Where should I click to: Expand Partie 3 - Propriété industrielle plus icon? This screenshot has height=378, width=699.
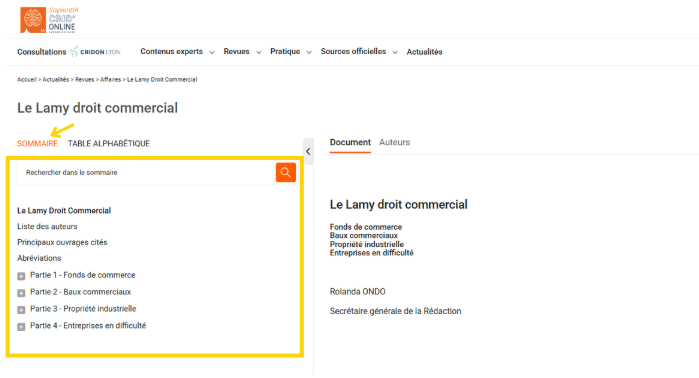coord(21,310)
